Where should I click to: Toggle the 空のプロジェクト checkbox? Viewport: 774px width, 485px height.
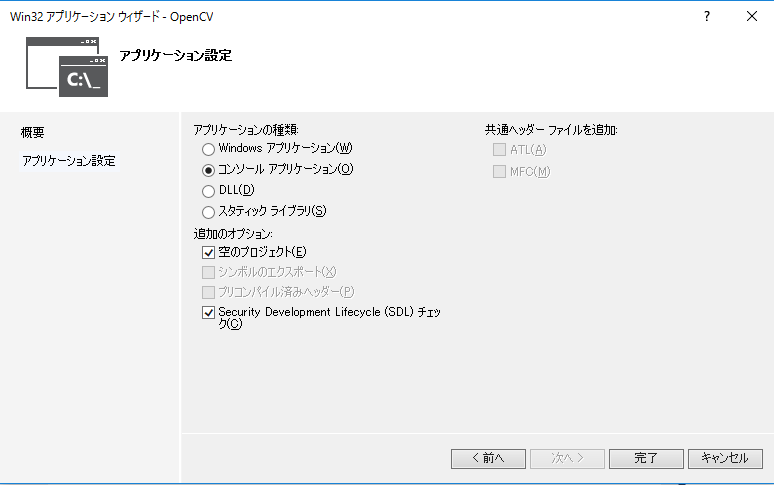click(209, 253)
